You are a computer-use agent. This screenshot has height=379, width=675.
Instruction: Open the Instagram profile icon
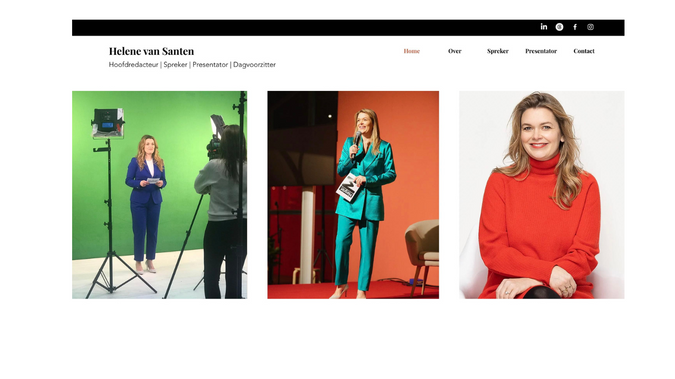point(590,27)
